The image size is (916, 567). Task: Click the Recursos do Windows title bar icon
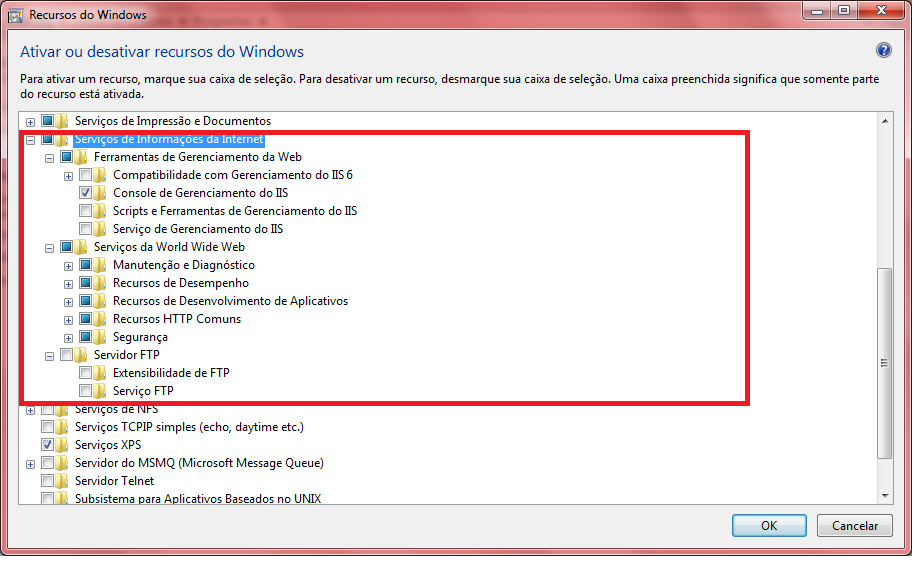pos(14,15)
